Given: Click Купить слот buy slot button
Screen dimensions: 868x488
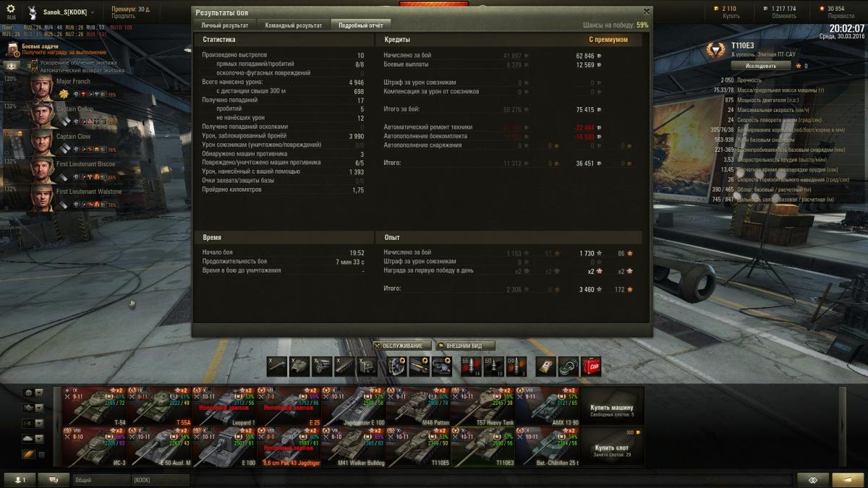Looking at the screenshot, I should coord(612,447).
